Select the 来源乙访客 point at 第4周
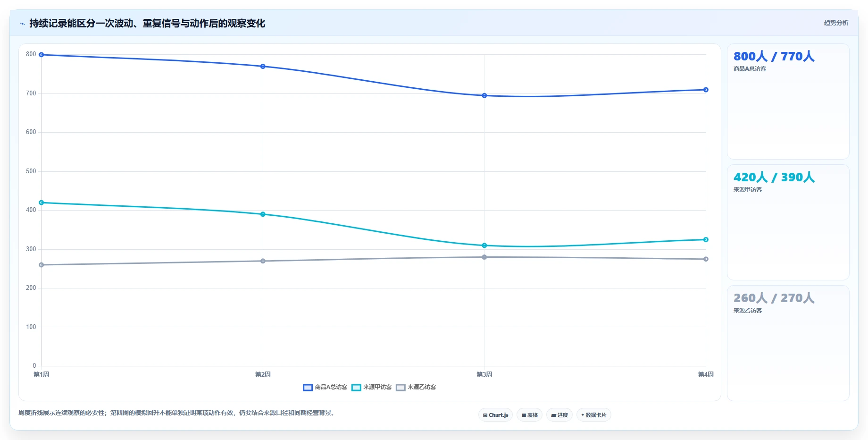868x440 pixels. click(706, 259)
